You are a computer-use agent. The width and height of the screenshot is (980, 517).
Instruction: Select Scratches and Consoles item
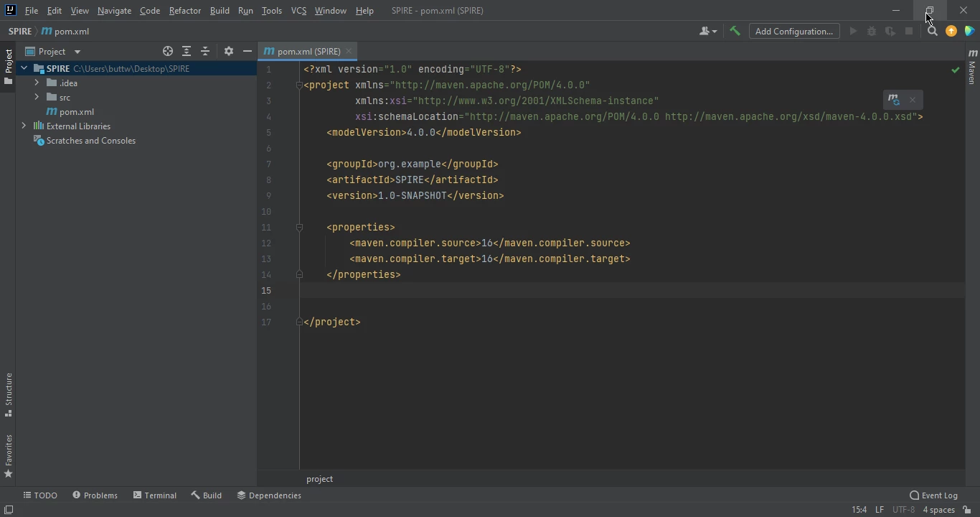tap(85, 141)
